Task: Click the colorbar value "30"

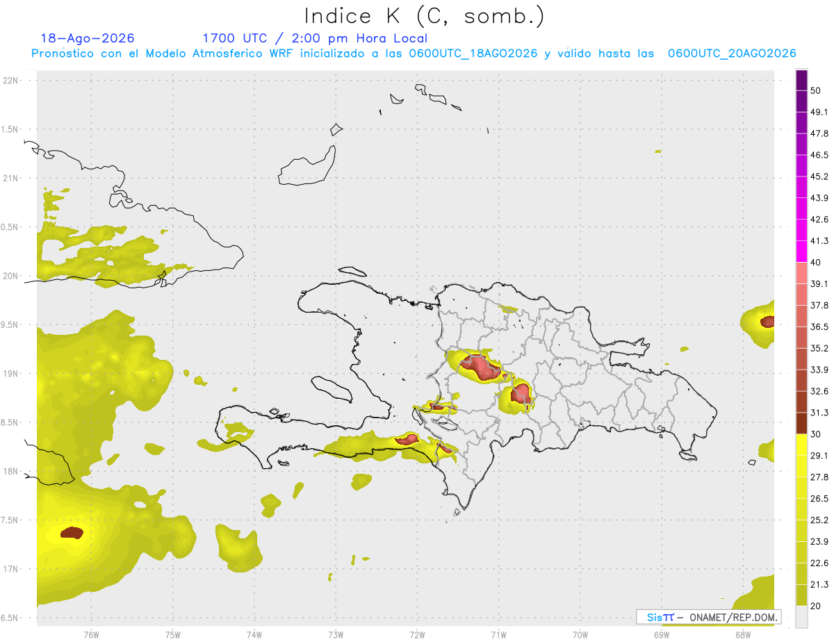Action: pos(817,434)
